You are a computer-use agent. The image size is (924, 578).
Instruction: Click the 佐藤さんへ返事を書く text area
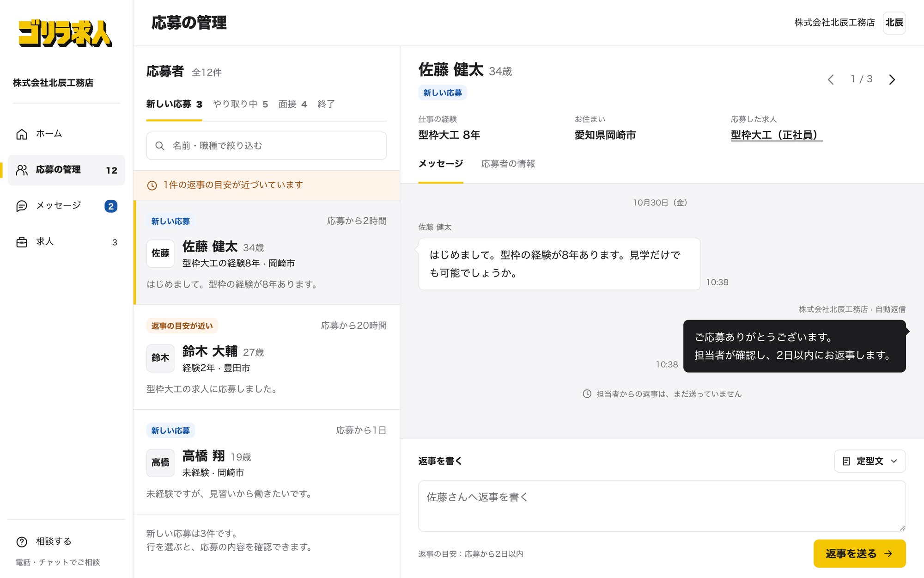[x=662, y=506]
